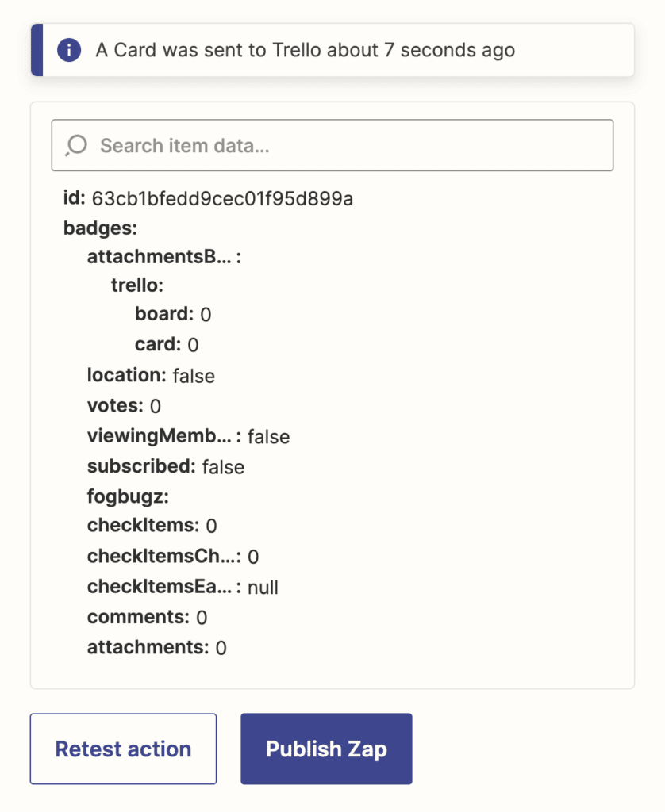Click the checkItemsEa... null value
This screenshot has height=812, width=665.
pyautogui.click(x=263, y=587)
